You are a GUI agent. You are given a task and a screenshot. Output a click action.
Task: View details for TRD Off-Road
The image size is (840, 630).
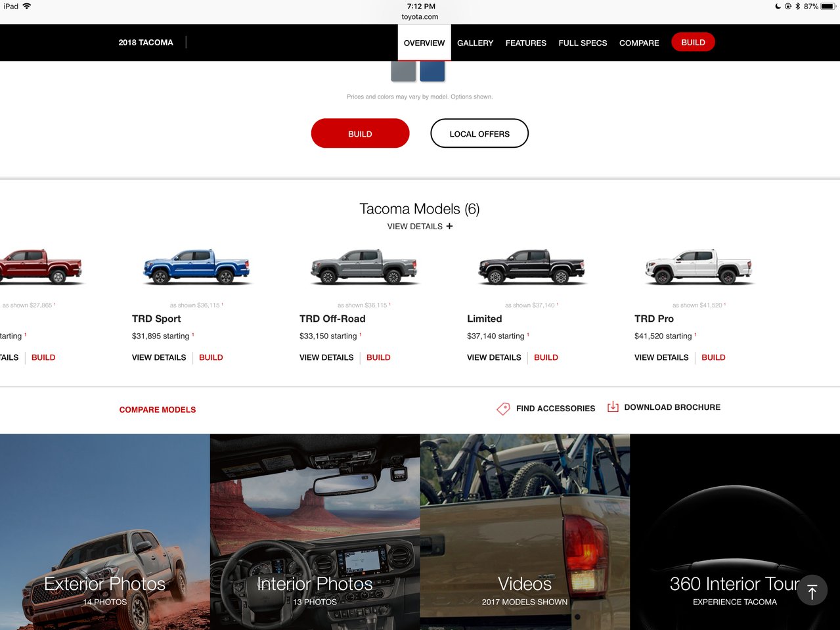(x=326, y=357)
